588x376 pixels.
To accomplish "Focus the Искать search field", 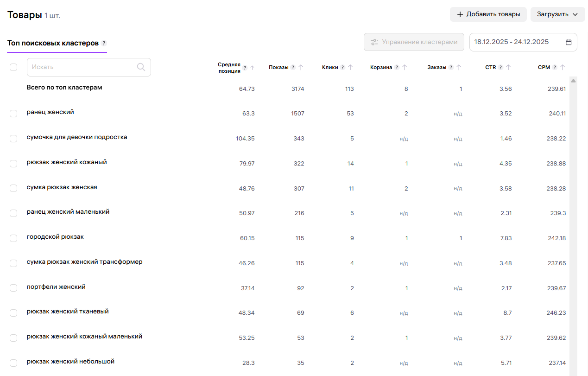I will click(81, 67).
